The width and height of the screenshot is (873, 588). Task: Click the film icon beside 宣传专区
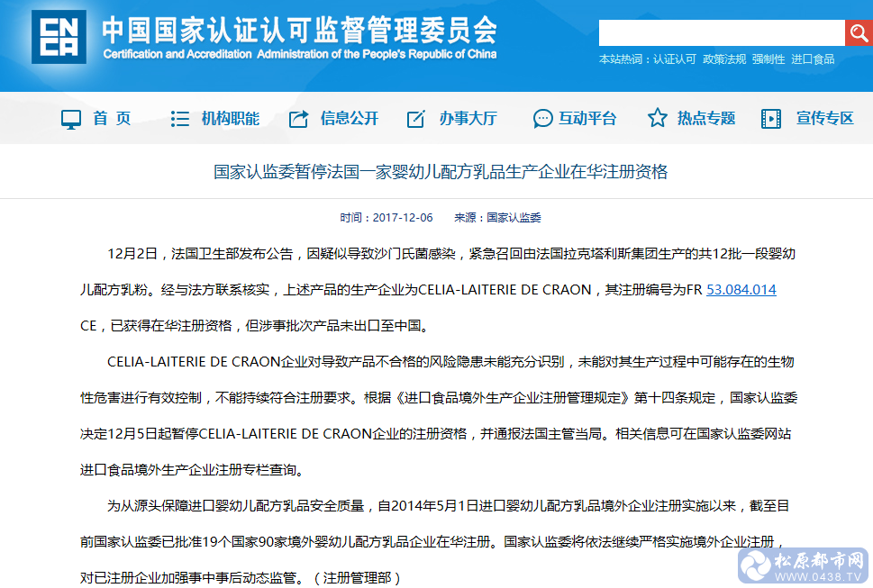tap(771, 119)
